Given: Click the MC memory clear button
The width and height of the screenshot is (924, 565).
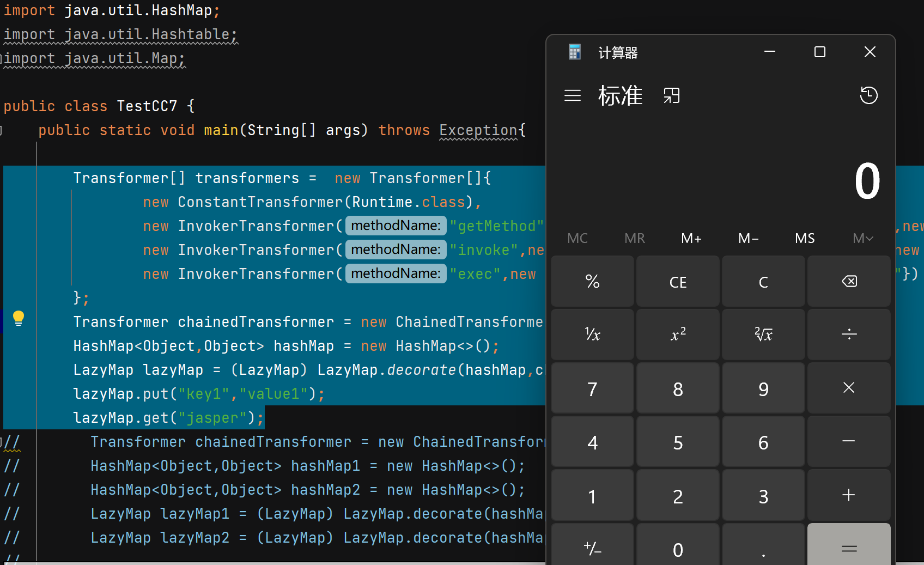Looking at the screenshot, I should pos(577,238).
